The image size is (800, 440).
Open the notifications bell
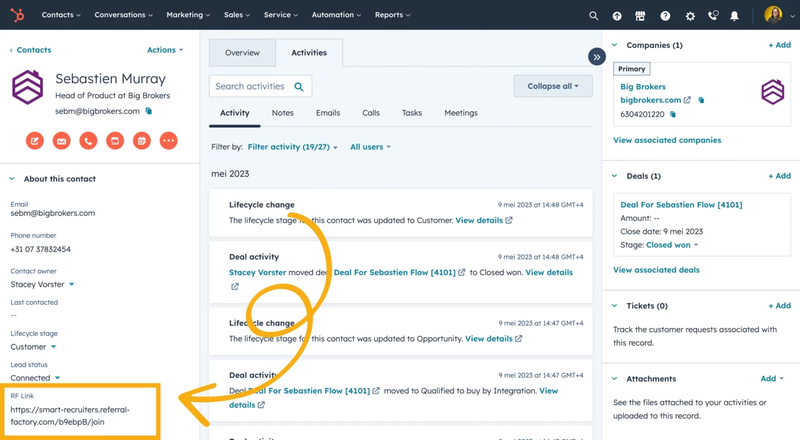pos(735,16)
